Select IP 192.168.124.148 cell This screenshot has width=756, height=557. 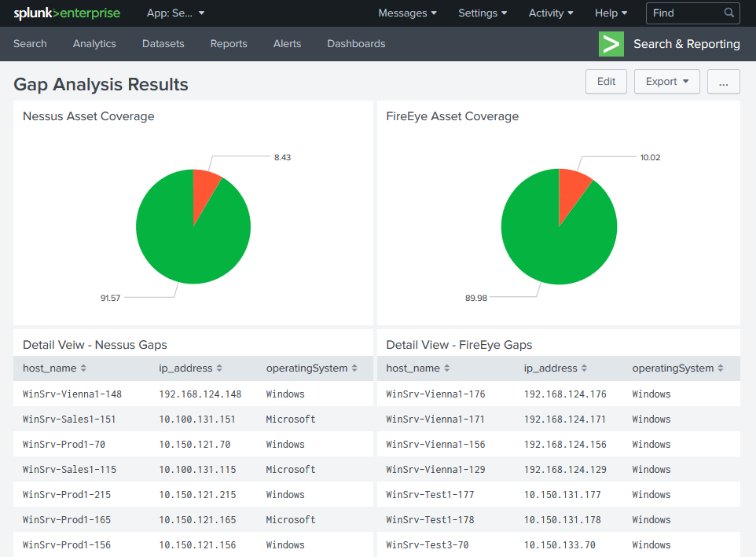200,394
